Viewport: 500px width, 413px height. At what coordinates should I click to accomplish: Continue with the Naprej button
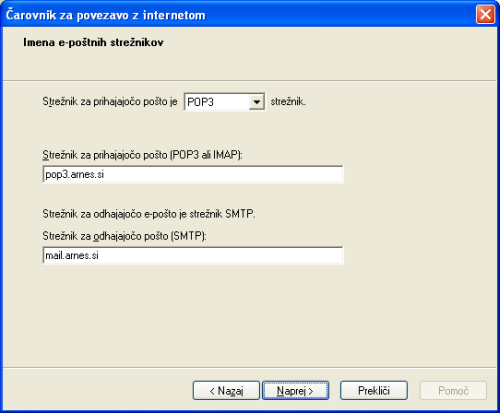coord(295,390)
